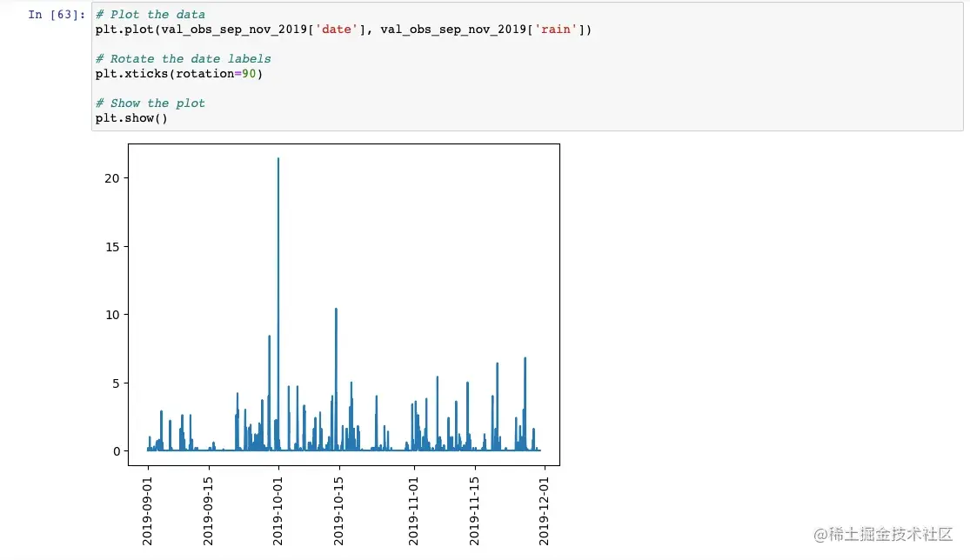The height and width of the screenshot is (560, 970).
Task: Click the 'rain' string in the code
Action: (x=556, y=29)
